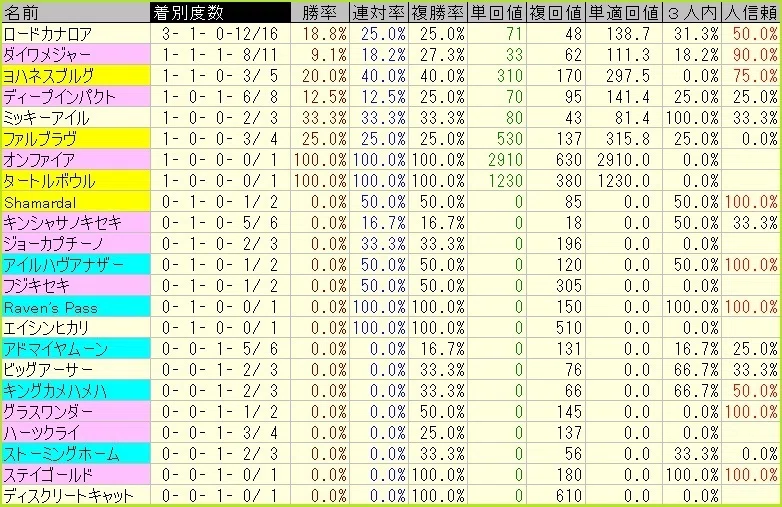The image size is (782, 507).
Task: Select the アドマイヤムーン name cell
Action: (75, 348)
